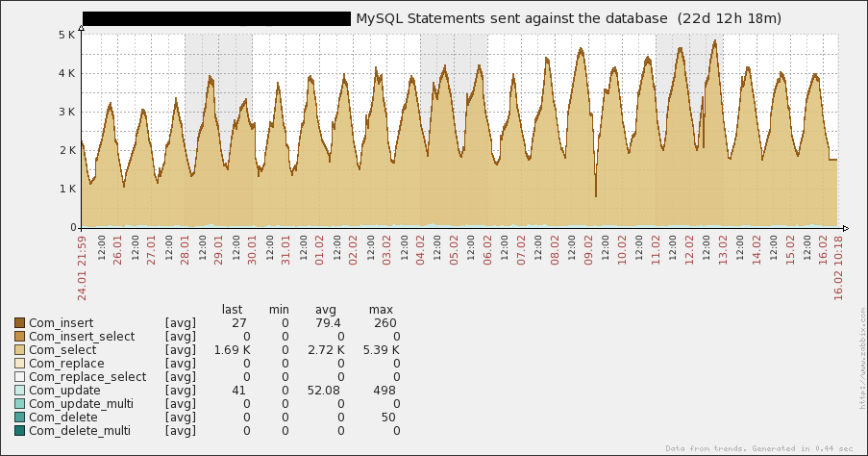Screen dimensions: 868x456
Task: Click Com_select last value 1.69 K
Action: click(x=232, y=350)
